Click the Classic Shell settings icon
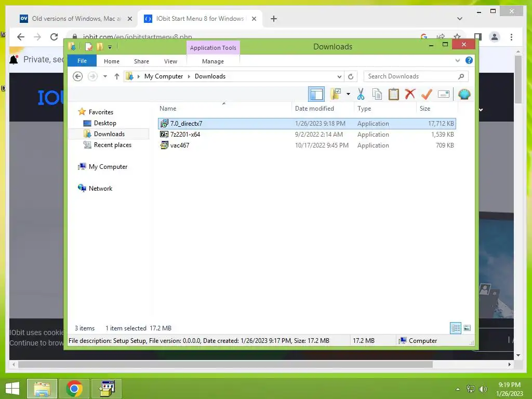 click(x=464, y=94)
